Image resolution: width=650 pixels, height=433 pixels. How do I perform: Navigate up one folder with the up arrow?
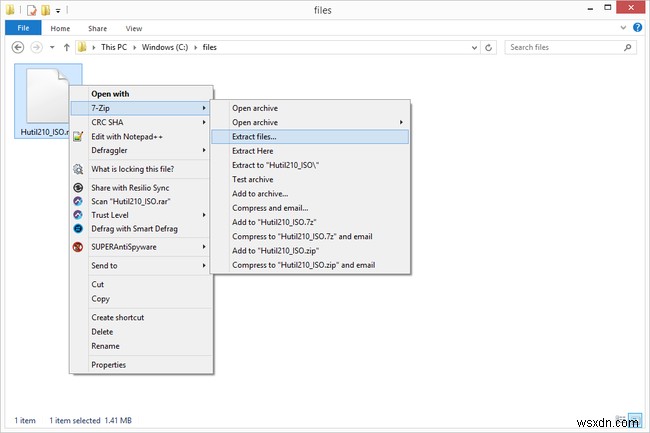66,47
